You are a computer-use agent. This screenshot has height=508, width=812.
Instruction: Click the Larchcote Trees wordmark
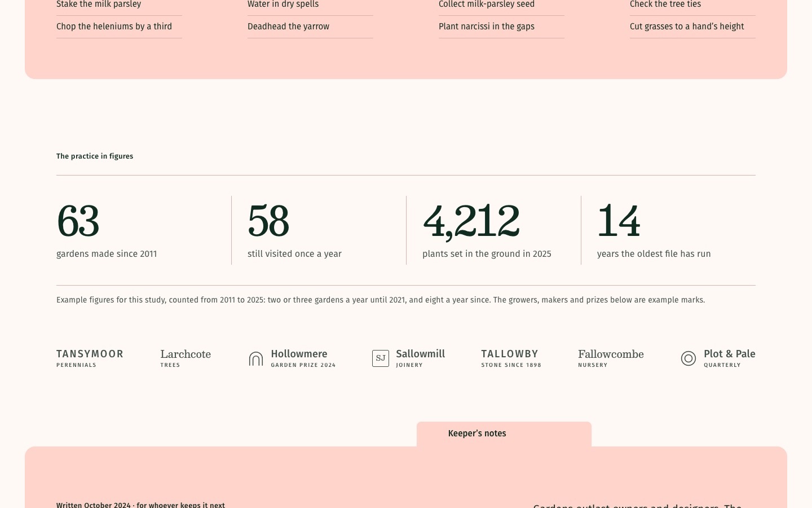186,358
